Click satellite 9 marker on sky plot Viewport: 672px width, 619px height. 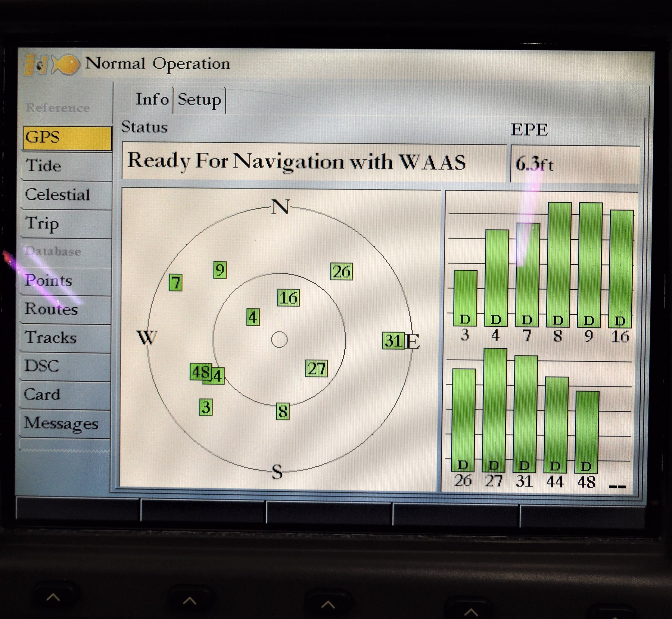[x=220, y=270]
